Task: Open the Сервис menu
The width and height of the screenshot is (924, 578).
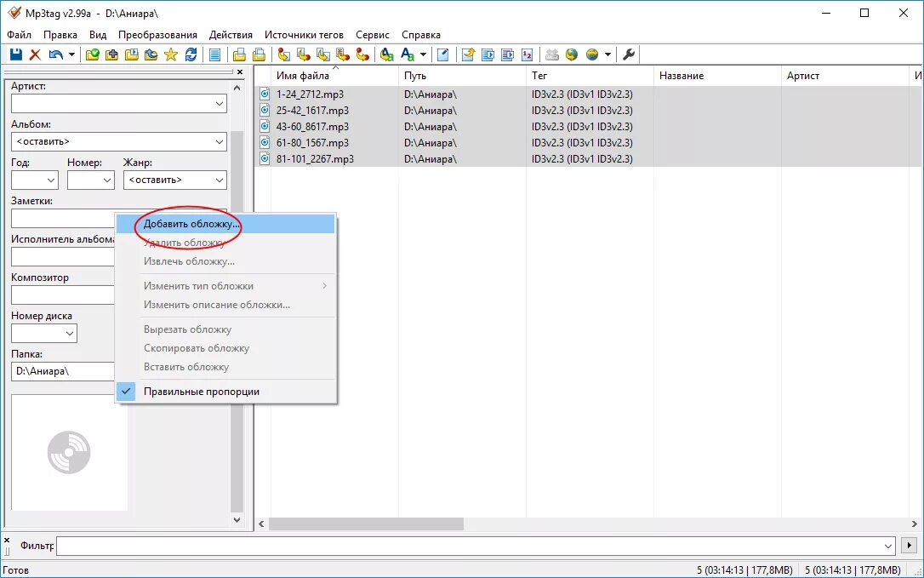Action: pyautogui.click(x=373, y=35)
